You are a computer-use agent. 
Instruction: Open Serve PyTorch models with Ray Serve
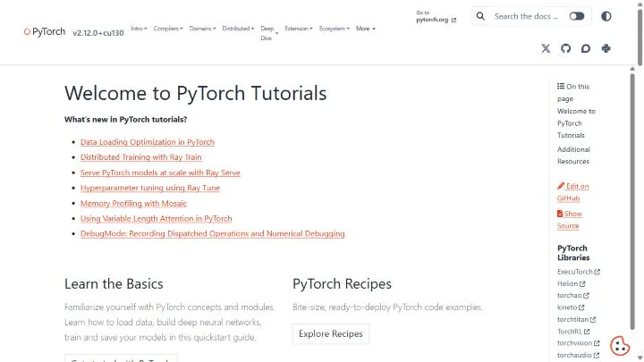point(160,173)
